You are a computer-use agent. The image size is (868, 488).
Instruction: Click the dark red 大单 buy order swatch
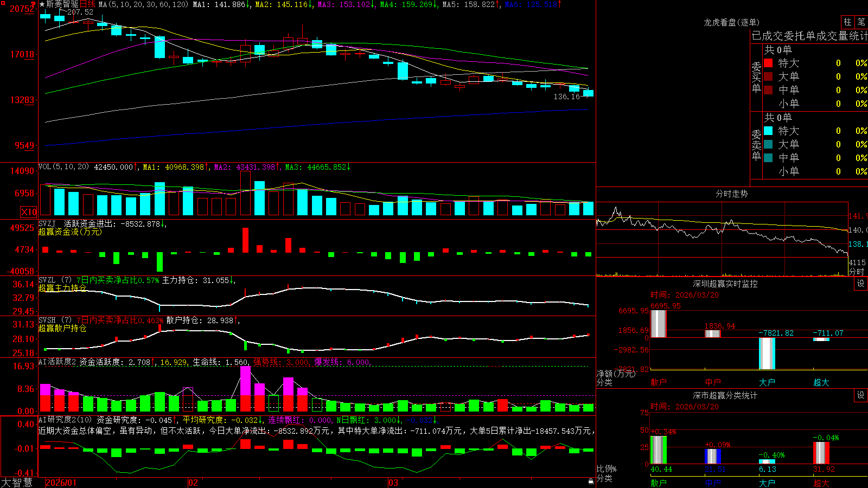(x=768, y=76)
